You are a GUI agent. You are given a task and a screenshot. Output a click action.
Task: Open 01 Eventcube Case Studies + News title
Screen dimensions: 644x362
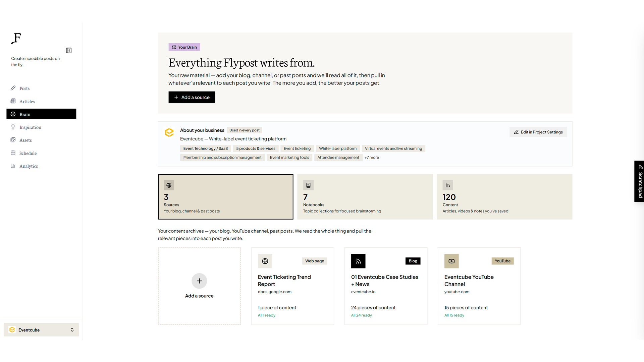click(385, 281)
